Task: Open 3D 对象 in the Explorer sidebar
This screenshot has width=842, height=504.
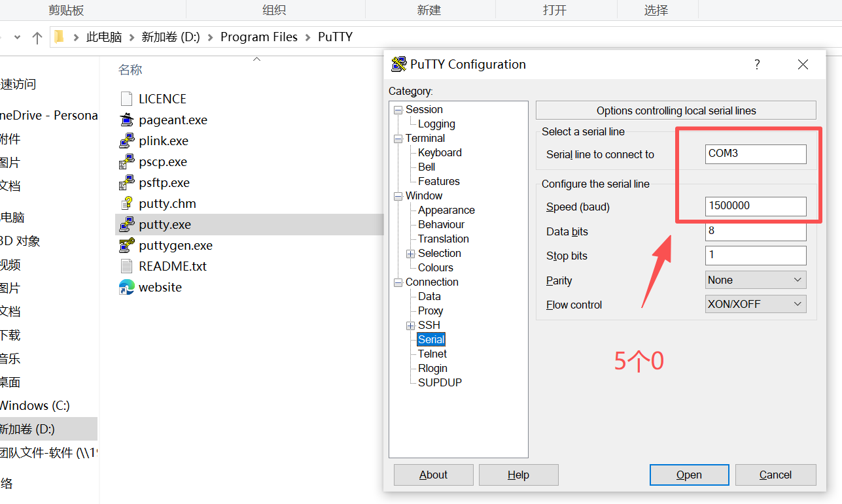Action: tap(20, 241)
